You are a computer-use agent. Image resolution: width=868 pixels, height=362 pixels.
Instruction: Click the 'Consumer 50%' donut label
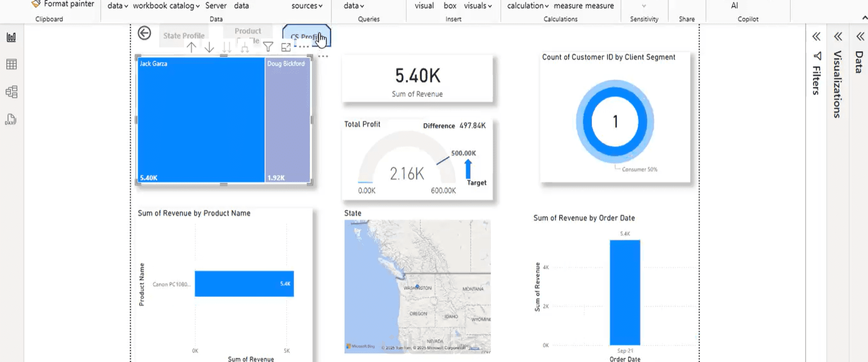(x=640, y=169)
